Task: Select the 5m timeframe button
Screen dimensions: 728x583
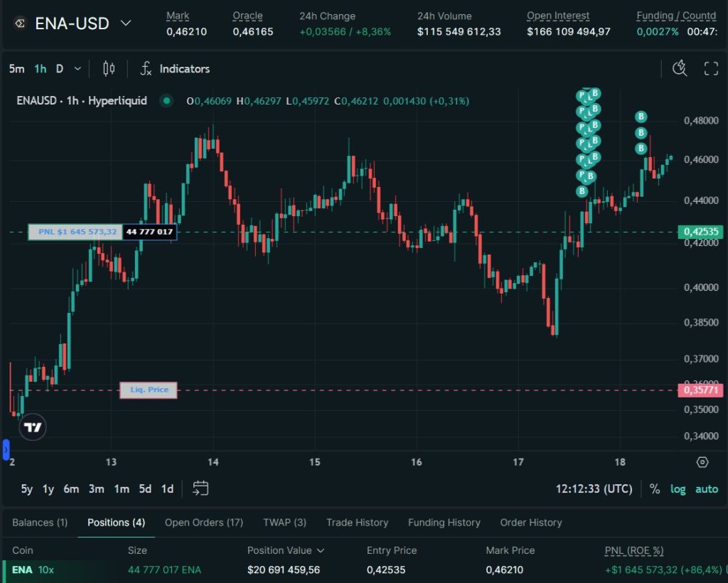Action: tap(16, 69)
